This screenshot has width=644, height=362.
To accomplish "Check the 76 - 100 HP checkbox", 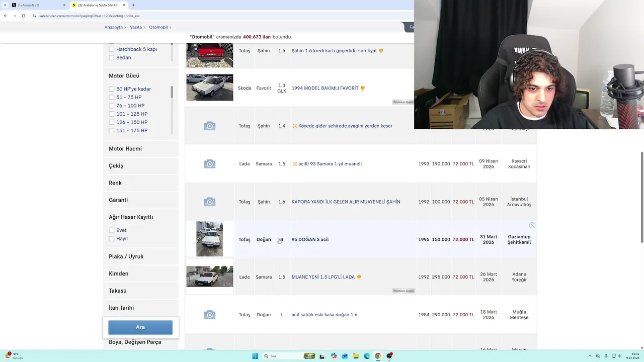I will point(112,106).
